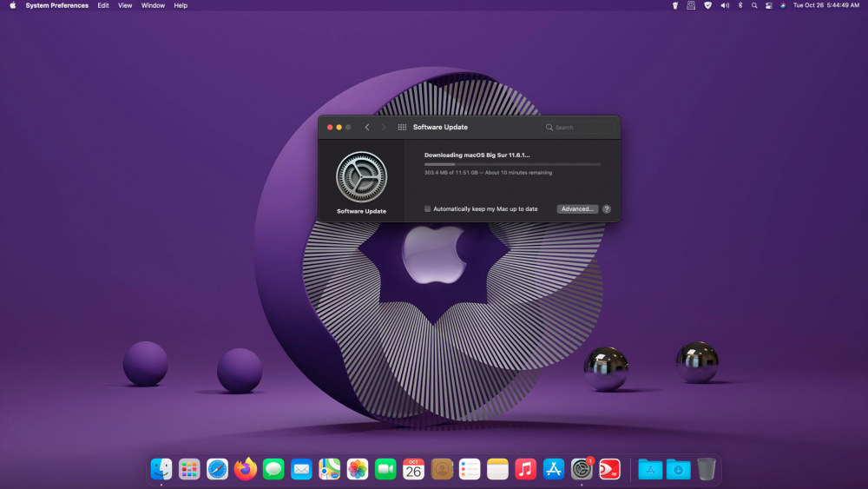The image size is (868, 489).
Task: Open the Bluetooth status menu
Action: (x=740, y=5)
